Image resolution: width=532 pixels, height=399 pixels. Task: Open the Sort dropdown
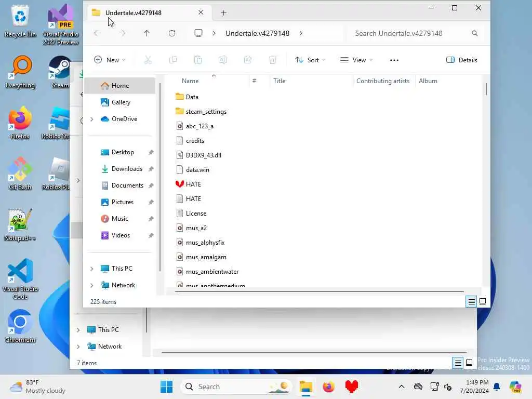310,60
